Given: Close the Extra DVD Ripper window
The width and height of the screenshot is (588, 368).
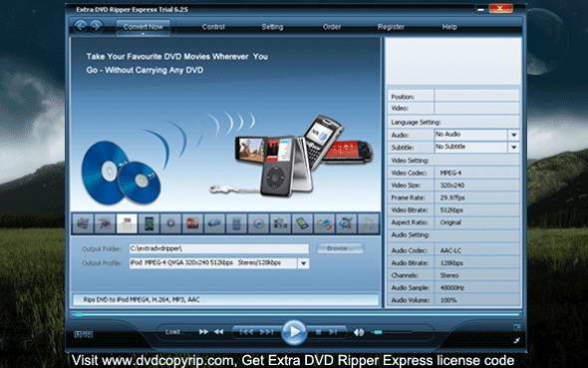Looking at the screenshot, I should (500, 9).
